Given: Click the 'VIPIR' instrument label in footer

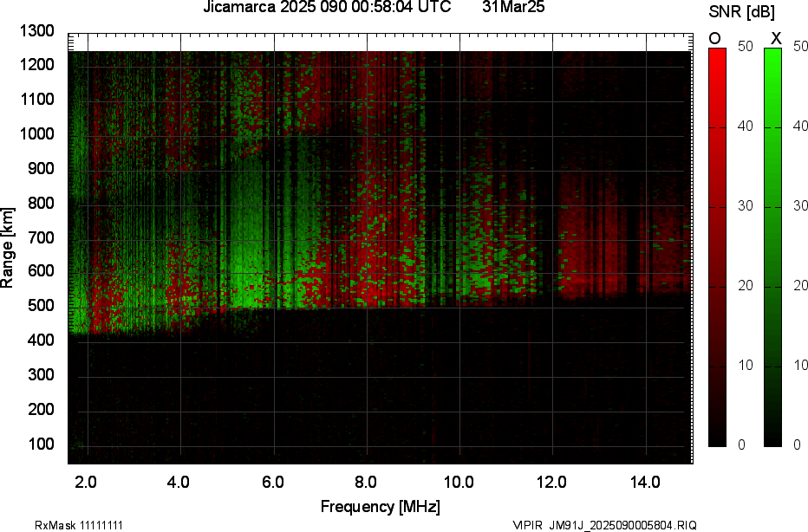Looking at the screenshot, I should coord(527,525).
